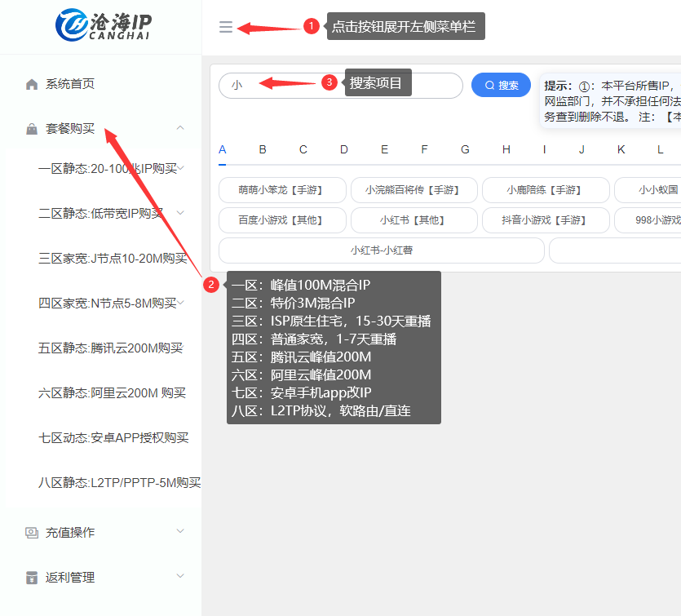Select the E letter tab

tap(384, 150)
